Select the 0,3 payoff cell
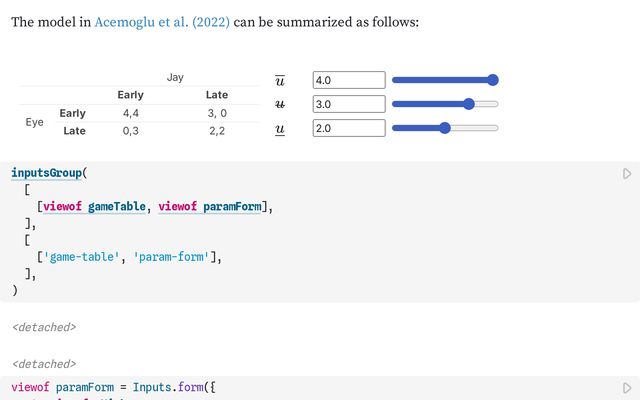Image resolution: width=640 pixels, height=400 pixels. coord(130,131)
